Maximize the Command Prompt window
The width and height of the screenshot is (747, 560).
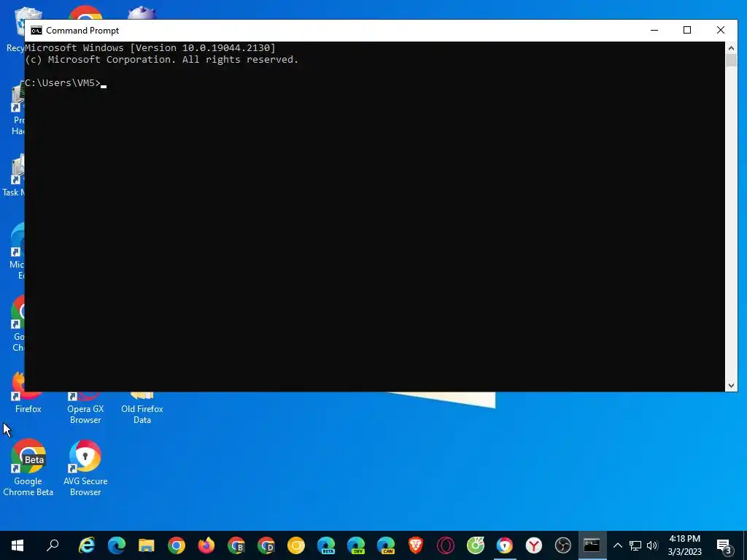[x=687, y=30]
